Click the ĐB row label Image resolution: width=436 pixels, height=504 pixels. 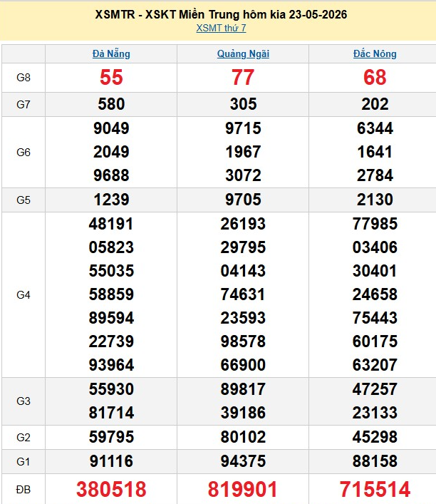[24, 490]
